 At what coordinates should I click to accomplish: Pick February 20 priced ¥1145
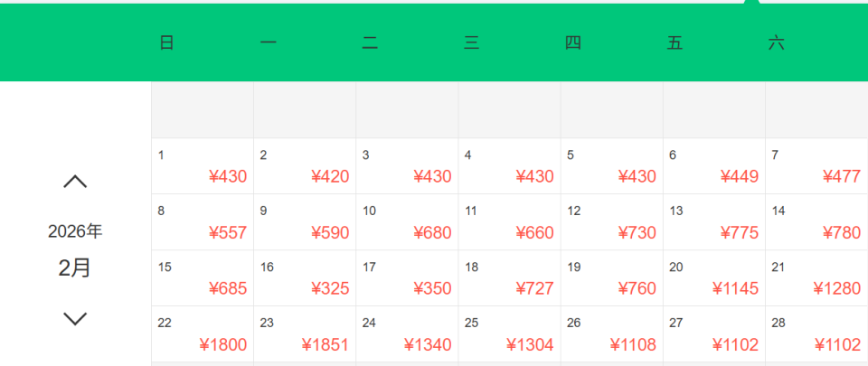[x=714, y=278]
